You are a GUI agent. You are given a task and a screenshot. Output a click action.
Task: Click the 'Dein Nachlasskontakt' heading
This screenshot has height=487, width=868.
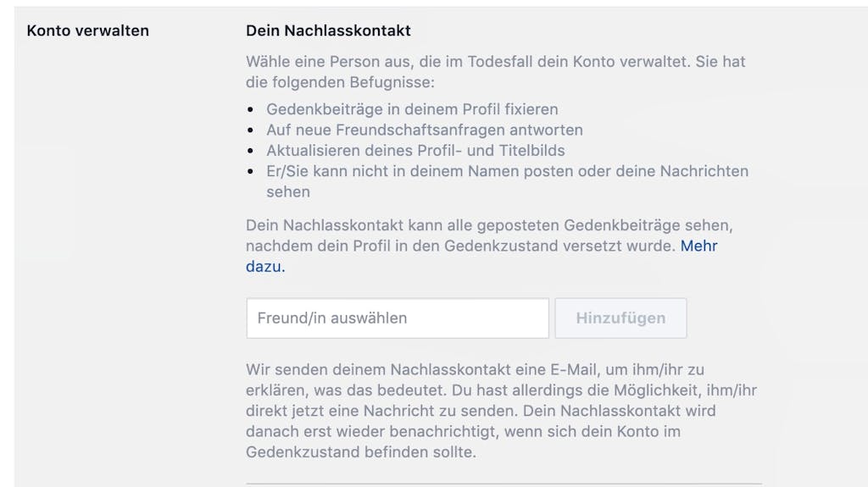tap(328, 30)
